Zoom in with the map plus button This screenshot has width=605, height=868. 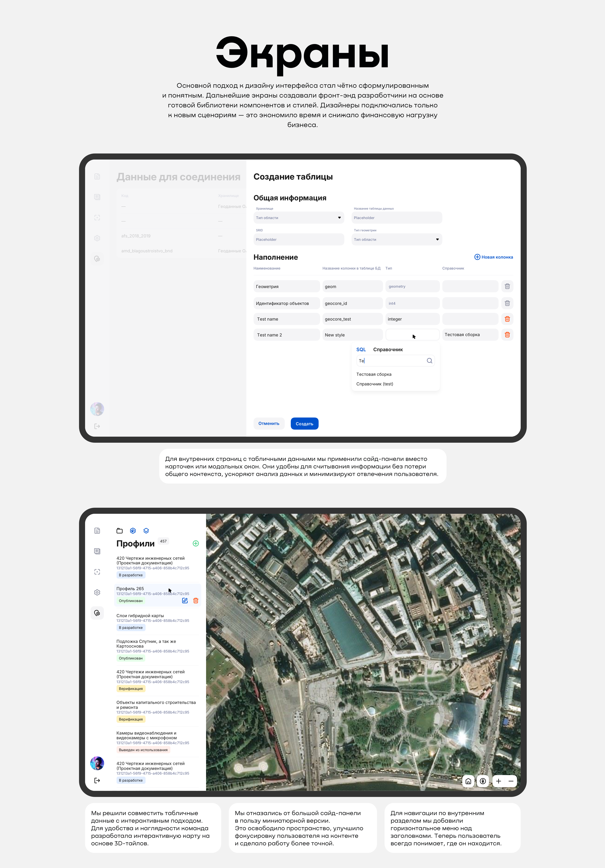pos(498,781)
